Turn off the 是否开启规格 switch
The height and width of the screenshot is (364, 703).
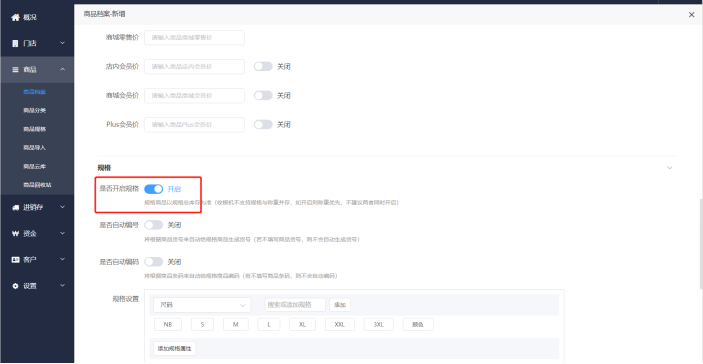click(x=153, y=189)
